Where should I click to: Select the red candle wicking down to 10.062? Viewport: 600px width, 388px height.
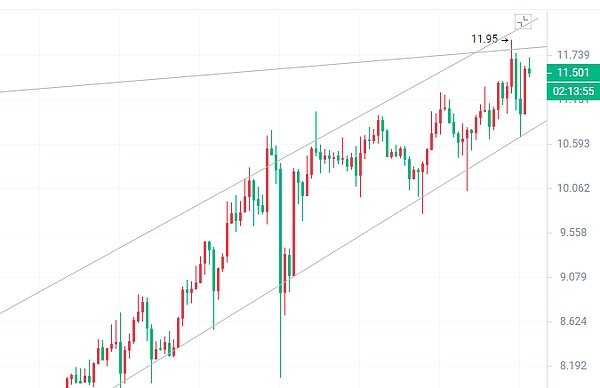pyautogui.click(x=467, y=160)
